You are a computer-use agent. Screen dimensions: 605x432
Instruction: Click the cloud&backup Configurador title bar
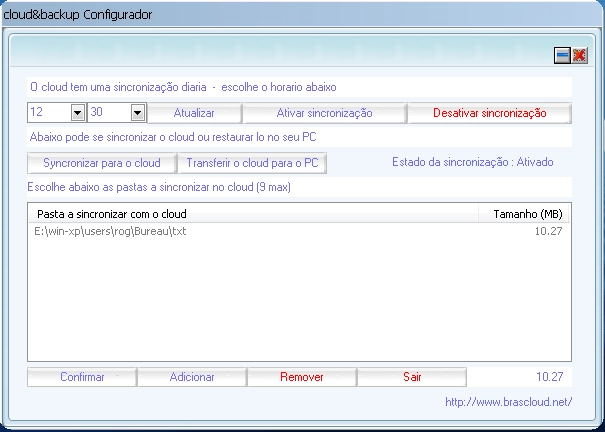pos(302,15)
